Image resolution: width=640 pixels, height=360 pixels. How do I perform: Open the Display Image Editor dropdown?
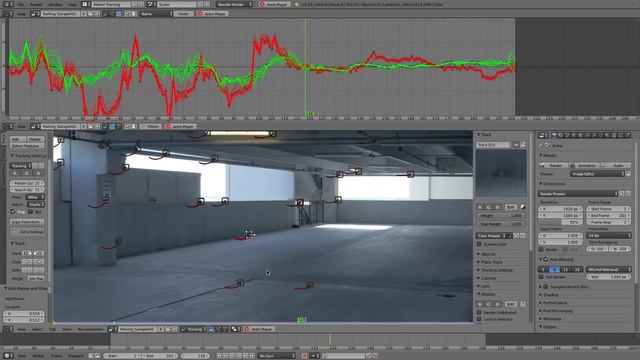coord(598,174)
